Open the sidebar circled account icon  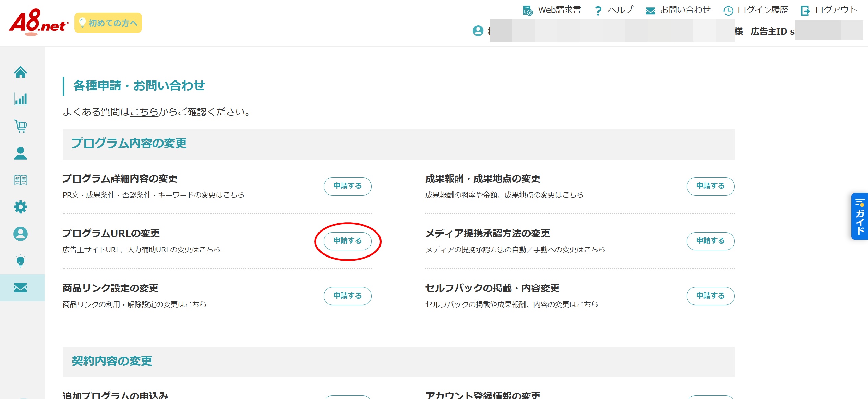click(21, 234)
